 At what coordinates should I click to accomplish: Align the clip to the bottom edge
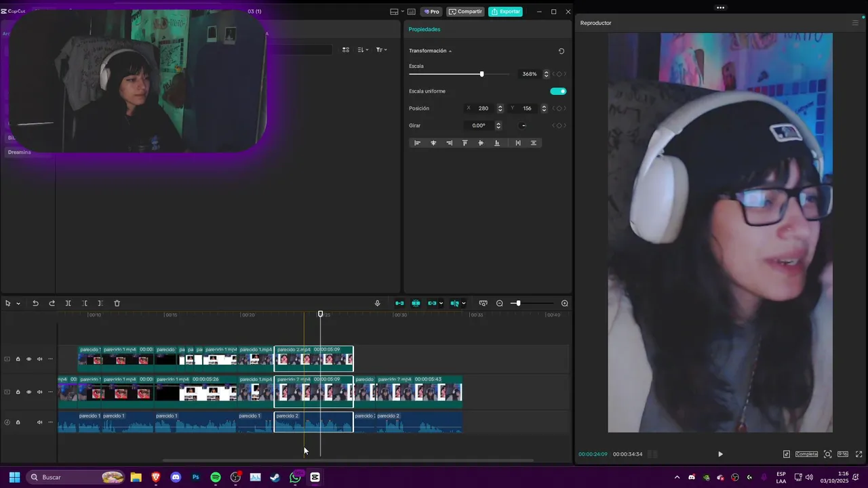point(497,143)
